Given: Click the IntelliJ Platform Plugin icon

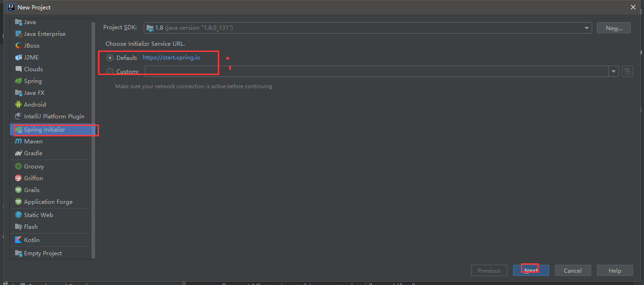Looking at the screenshot, I should click(x=18, y=117).
